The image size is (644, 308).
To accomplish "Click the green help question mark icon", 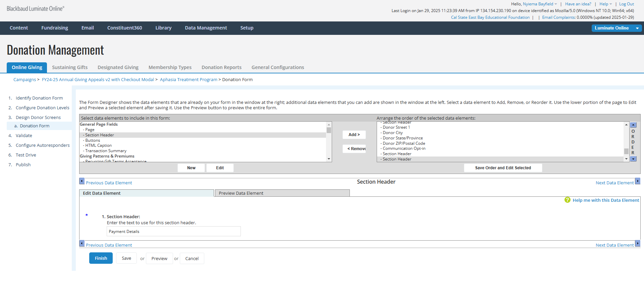I will pos(567,200).
